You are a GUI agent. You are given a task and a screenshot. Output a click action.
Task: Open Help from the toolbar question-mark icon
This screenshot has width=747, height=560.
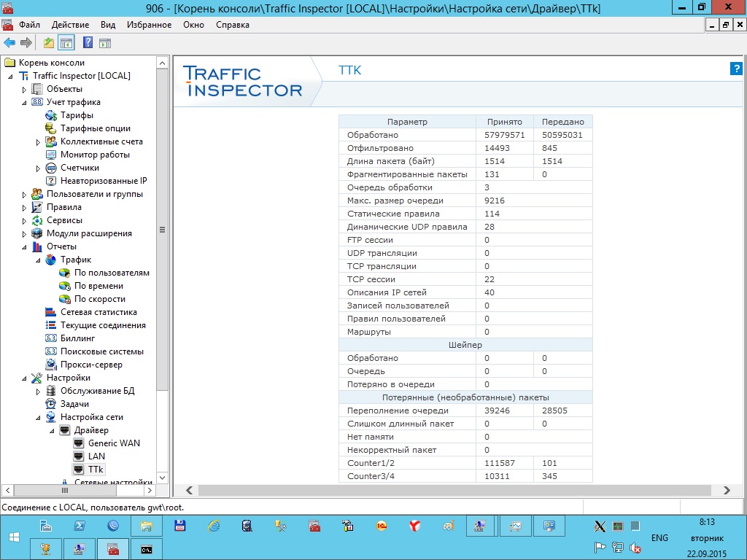tap(88, 42)
